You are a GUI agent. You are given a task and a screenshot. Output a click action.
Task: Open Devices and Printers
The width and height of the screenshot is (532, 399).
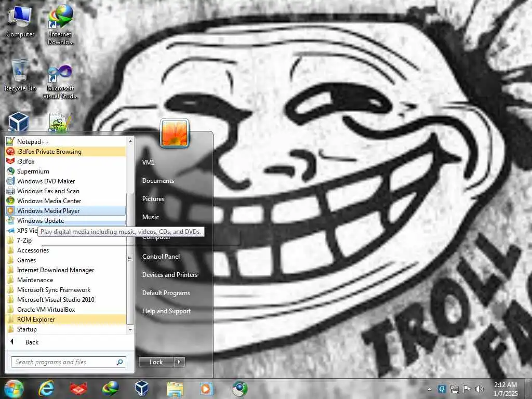point(170,275)
